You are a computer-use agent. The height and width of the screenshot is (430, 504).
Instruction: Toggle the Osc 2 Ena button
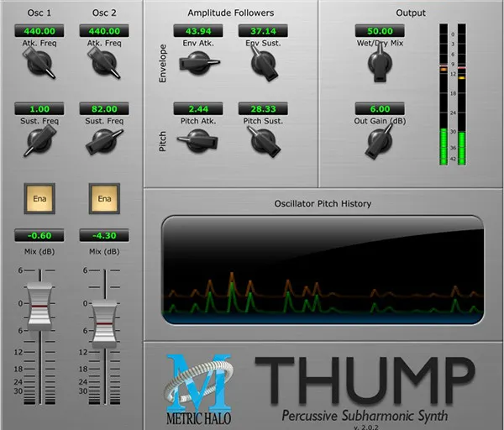(104, 199)
